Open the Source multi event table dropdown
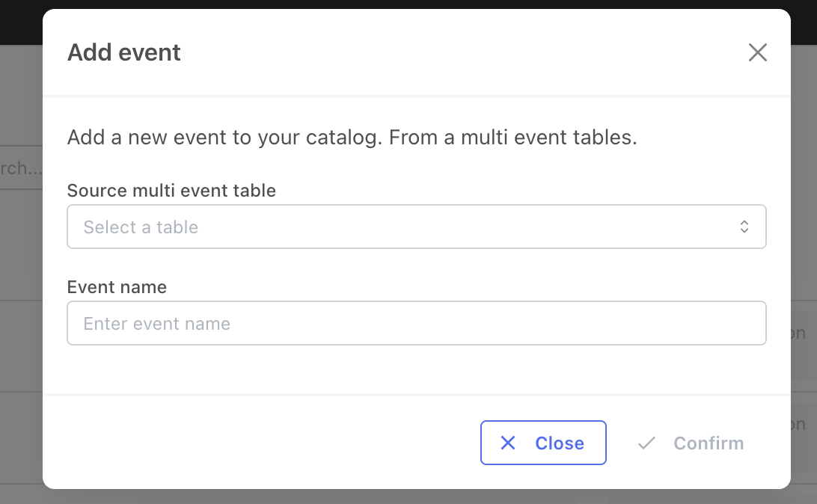Screen dimensions: 817x504 (416, 227)
